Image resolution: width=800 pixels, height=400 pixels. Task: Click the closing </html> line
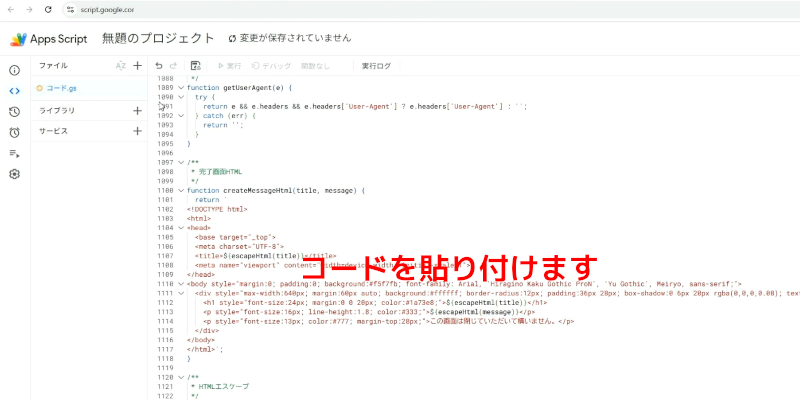tap(205, 349)
